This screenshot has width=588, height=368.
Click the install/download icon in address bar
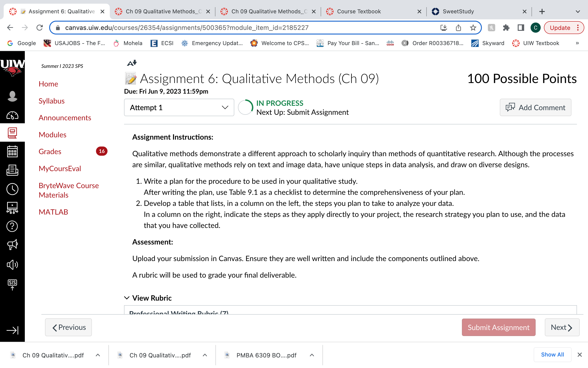click(444, 28)
